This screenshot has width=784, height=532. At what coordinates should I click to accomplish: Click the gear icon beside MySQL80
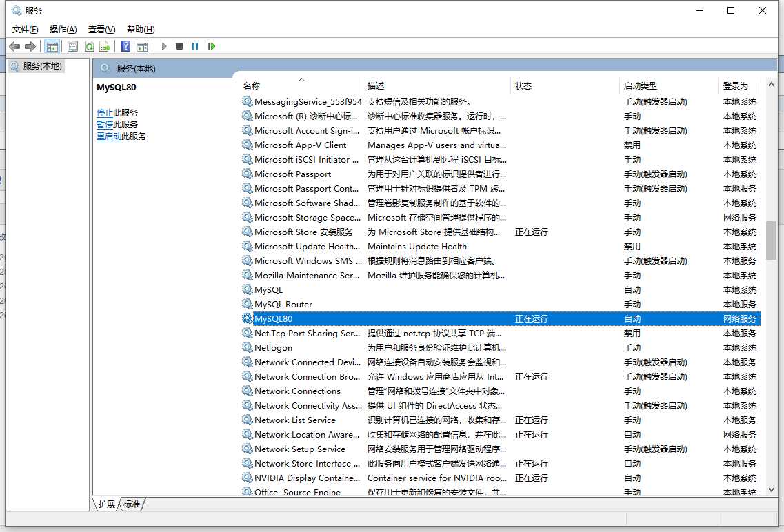click(247, 318)
